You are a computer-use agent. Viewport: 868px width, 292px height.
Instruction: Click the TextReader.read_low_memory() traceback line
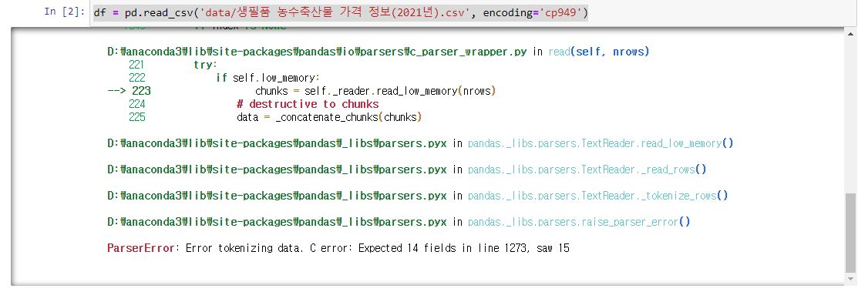(x=420, y=143)
